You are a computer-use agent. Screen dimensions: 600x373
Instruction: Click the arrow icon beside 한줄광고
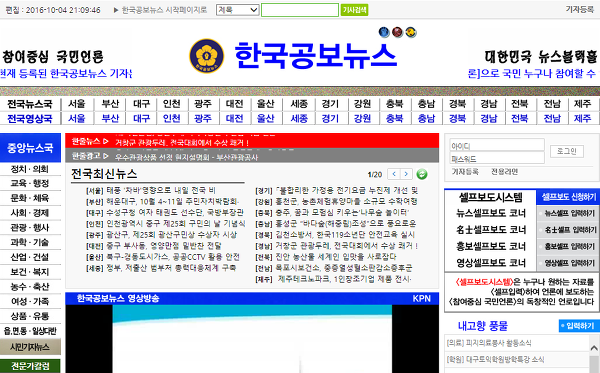(x=106, y=156)
